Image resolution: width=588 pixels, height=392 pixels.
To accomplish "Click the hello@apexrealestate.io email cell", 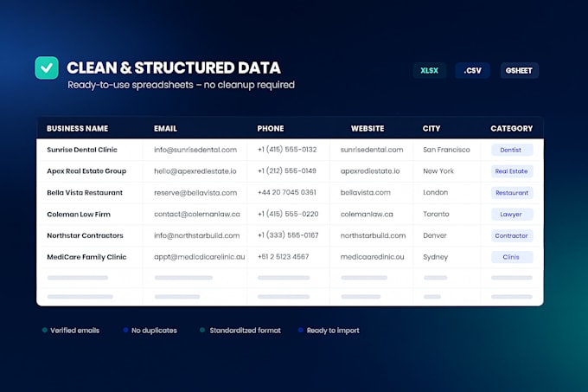I will coord(195,171).
